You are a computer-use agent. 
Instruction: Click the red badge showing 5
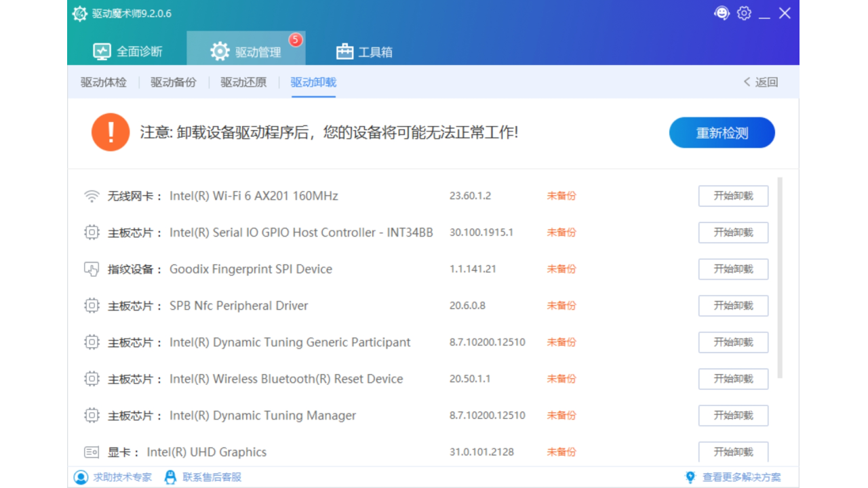click(x=296, y=40)
